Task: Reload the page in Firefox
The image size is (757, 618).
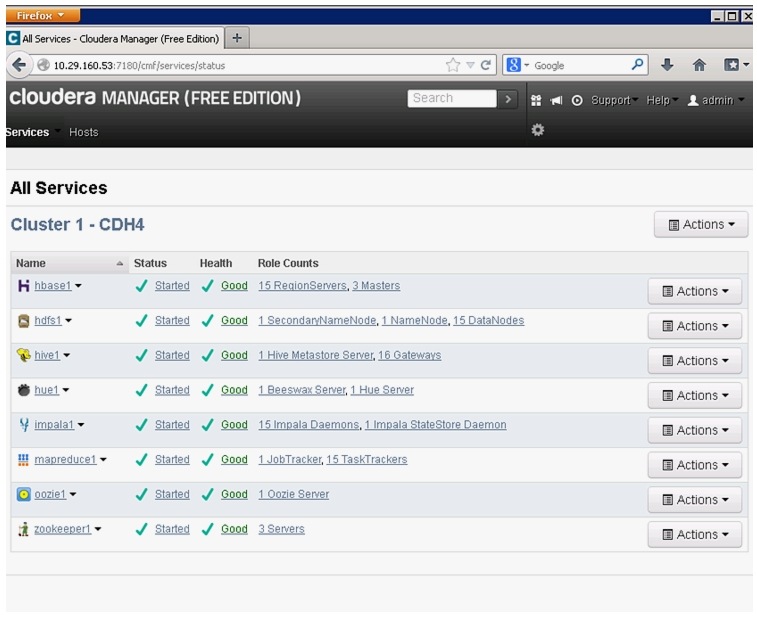Action: [486, 65]
